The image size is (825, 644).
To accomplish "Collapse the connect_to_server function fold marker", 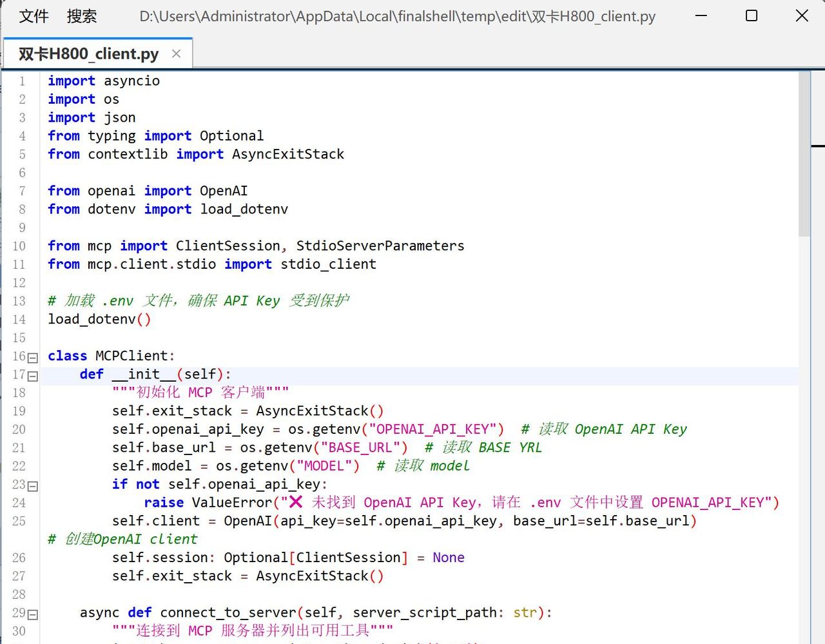I will point(33,614).
